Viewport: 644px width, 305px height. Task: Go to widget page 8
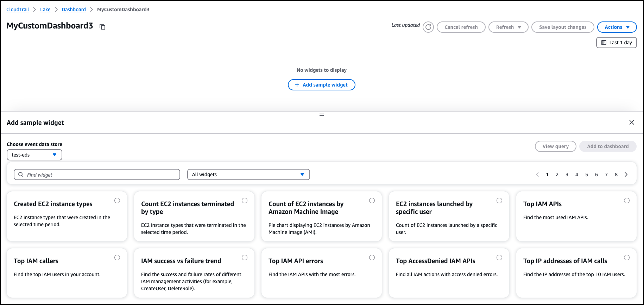point(616,174)
